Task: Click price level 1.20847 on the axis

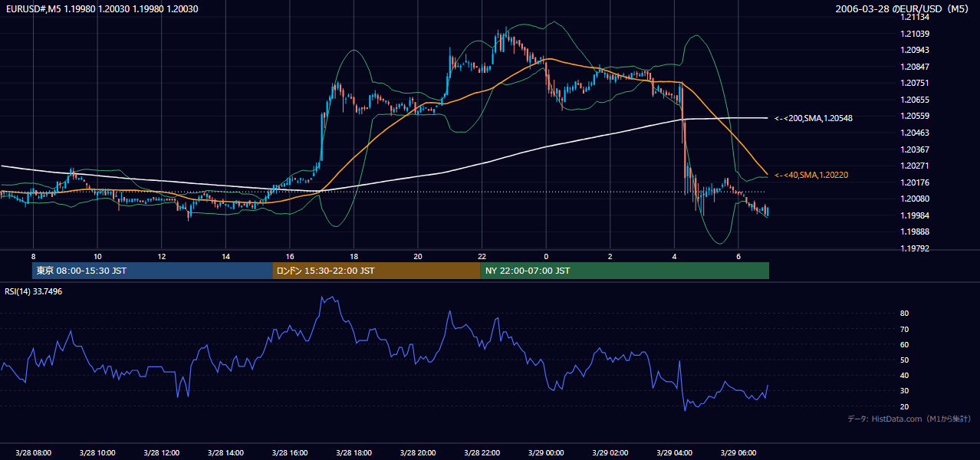Action: coord(916,67)
